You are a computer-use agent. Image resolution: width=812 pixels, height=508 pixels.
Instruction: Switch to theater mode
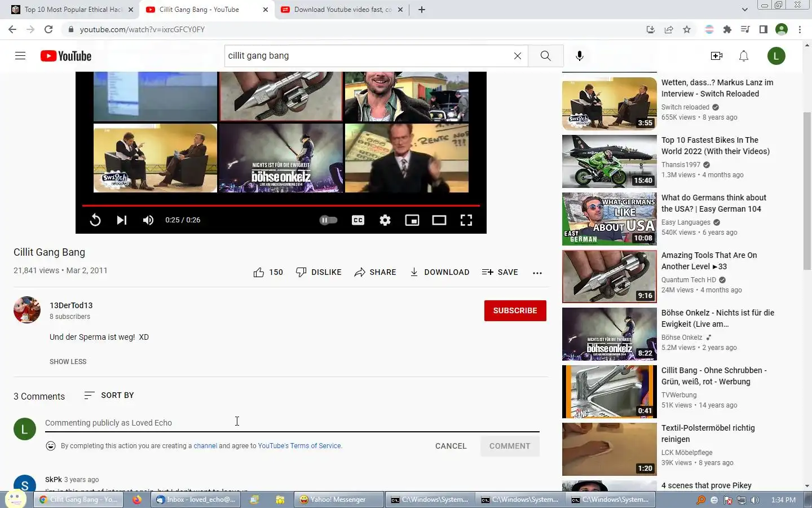pos(439,220)
